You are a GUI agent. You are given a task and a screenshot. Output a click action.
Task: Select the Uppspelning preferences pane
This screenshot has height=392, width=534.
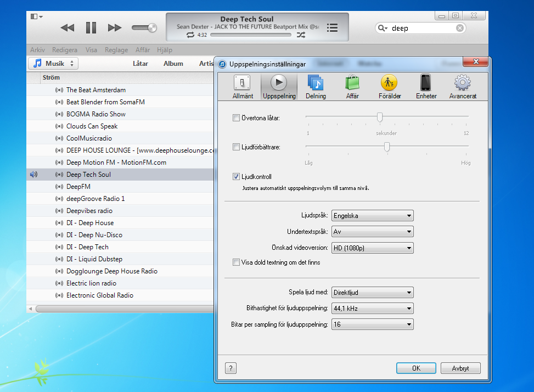coord(279,87)
